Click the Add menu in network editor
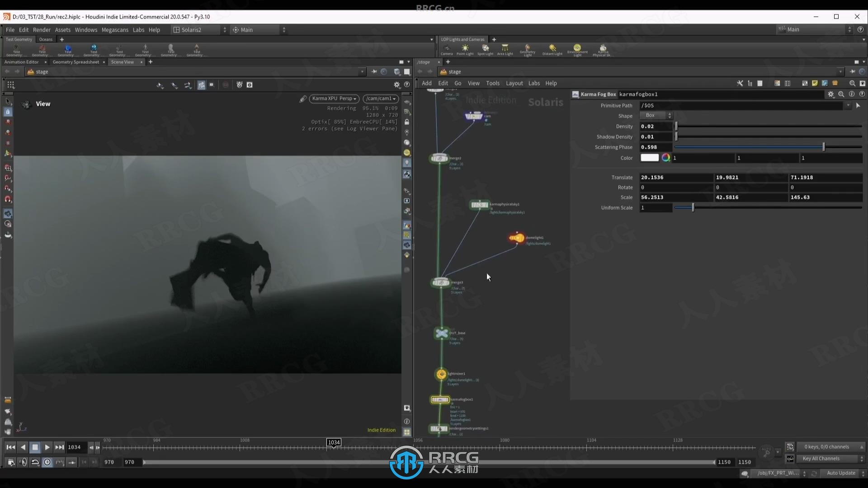 427,83
